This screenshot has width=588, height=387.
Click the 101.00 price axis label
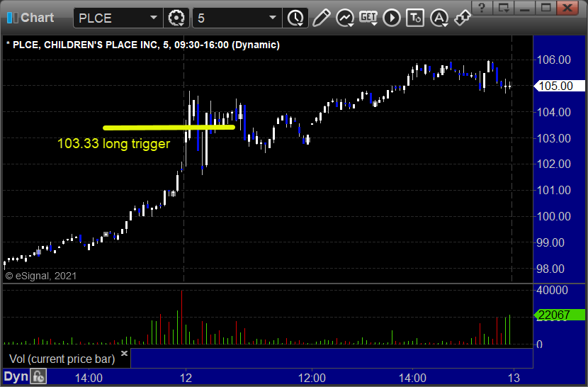553,190
